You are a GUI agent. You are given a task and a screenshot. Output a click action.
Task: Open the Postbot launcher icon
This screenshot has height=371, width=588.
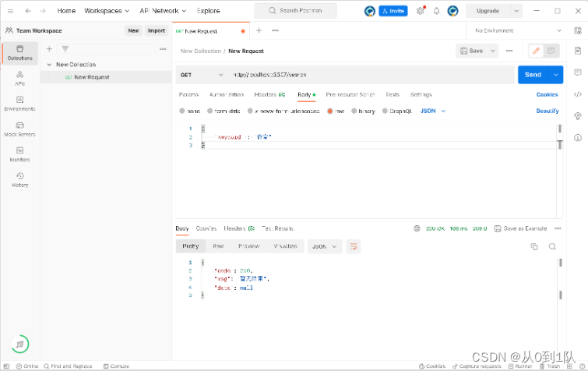20,344
